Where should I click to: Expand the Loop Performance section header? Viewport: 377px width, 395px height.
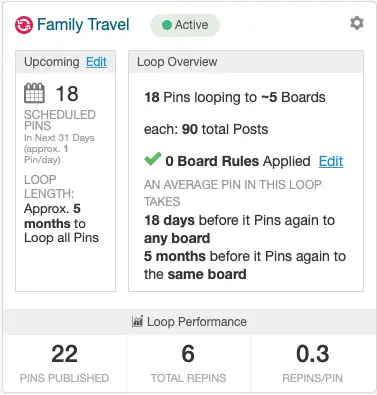[x=189, y=322]
